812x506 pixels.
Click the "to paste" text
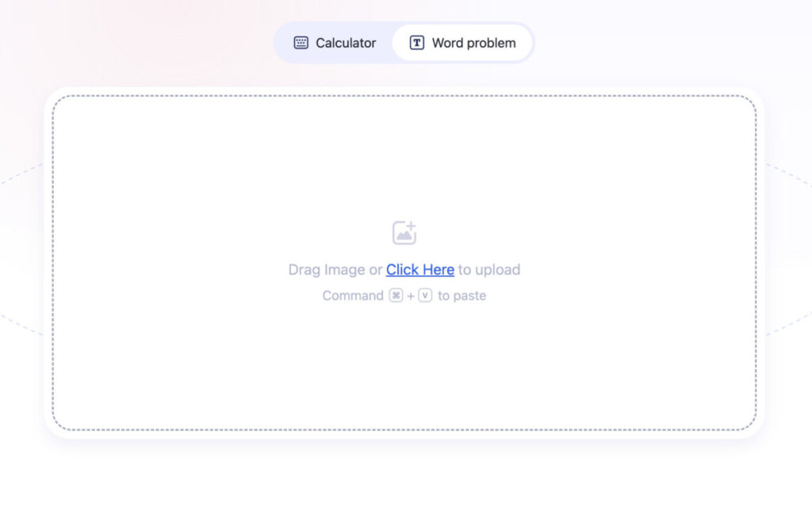point(462,296)
